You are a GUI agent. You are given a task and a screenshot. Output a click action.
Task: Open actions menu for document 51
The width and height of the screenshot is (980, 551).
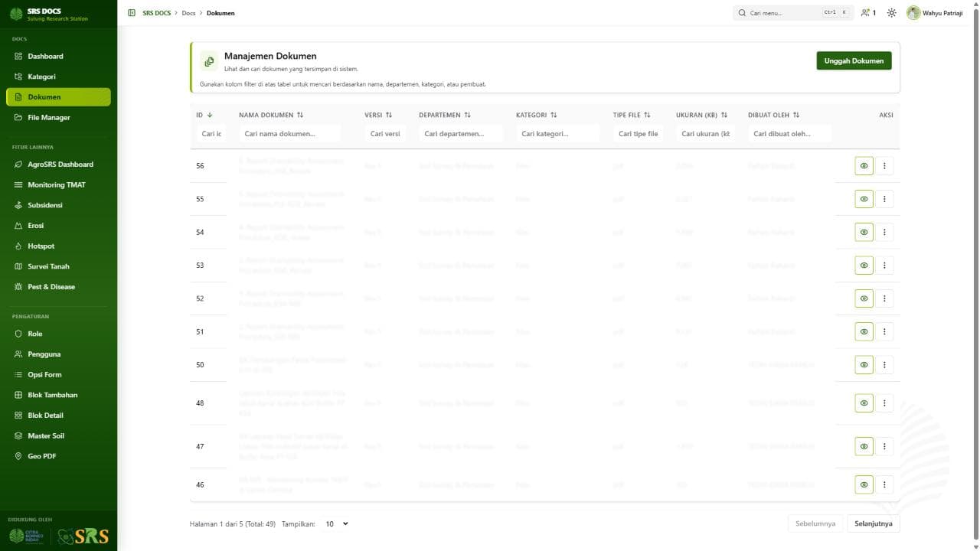tap(884, 331)
